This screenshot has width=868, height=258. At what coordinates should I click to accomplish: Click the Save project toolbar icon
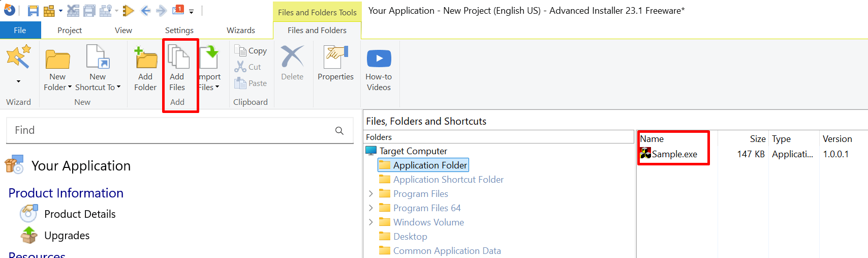[33, 11]
